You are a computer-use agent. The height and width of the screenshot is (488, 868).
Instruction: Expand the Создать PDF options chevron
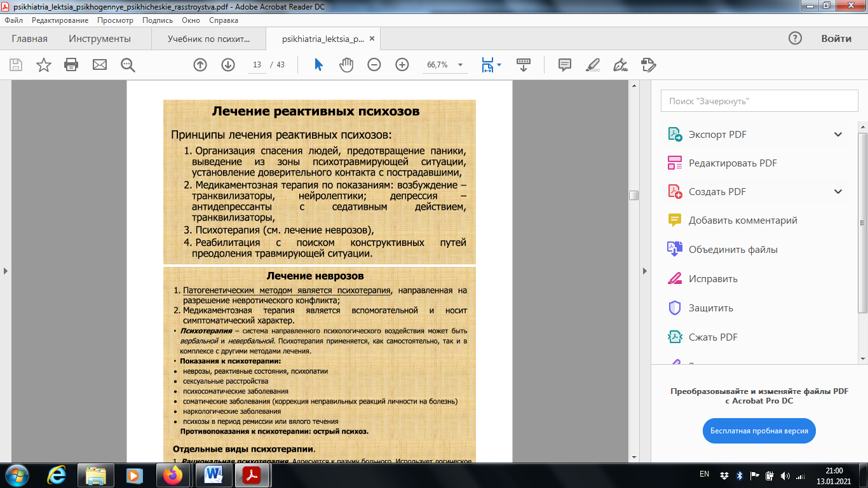tap(838, 191)
